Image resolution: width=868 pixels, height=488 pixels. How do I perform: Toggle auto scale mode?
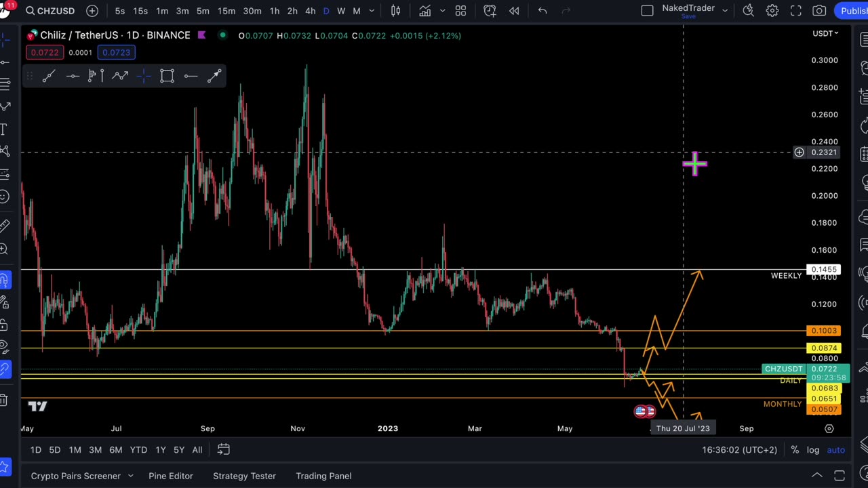pyautogui.click(x=835, y=450)
